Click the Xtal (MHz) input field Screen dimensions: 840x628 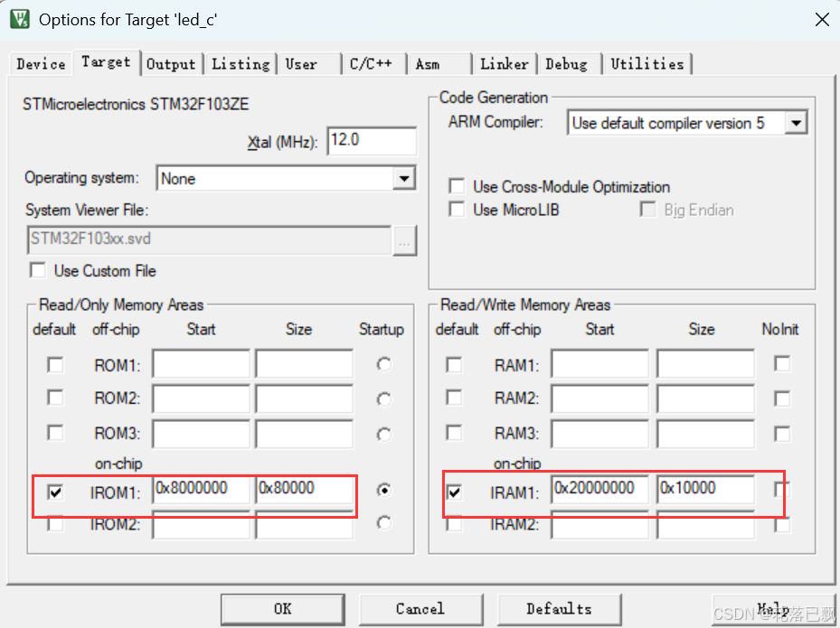pyautogui.click(x=372, y=141)
